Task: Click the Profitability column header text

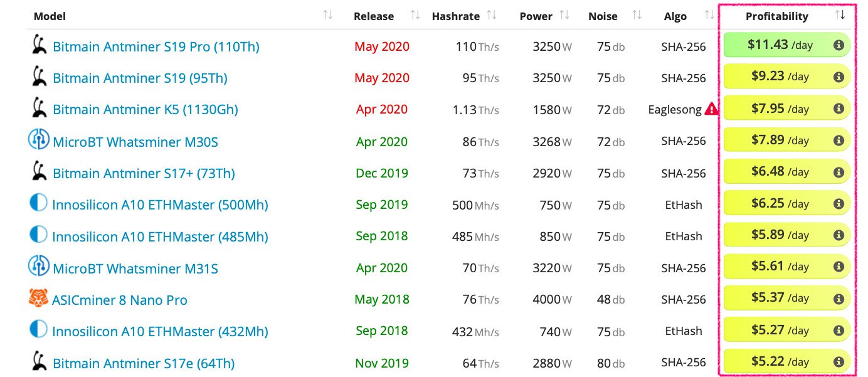Action: coord(777,16)
